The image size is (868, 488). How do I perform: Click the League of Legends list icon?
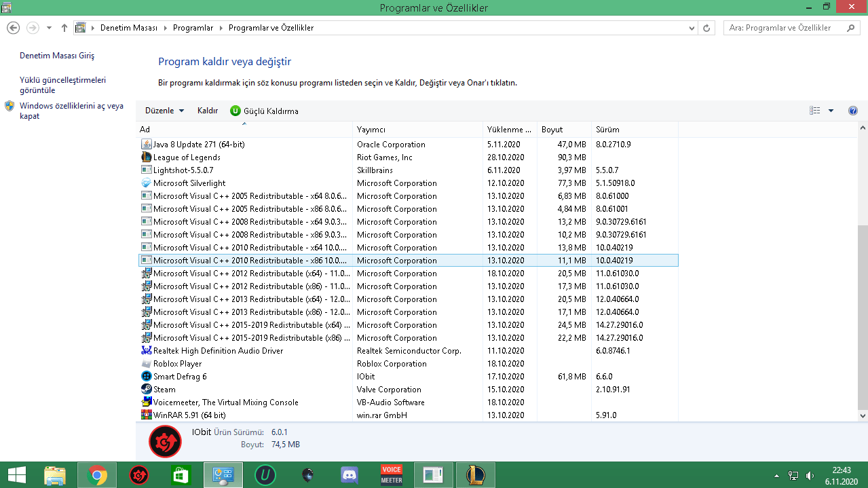click(146, 157)
